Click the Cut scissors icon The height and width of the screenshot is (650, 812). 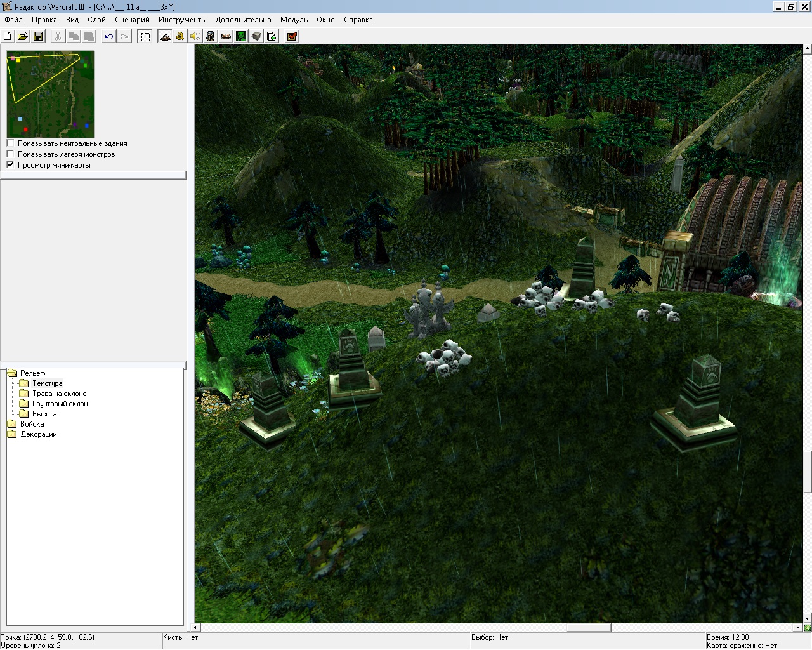58,36
